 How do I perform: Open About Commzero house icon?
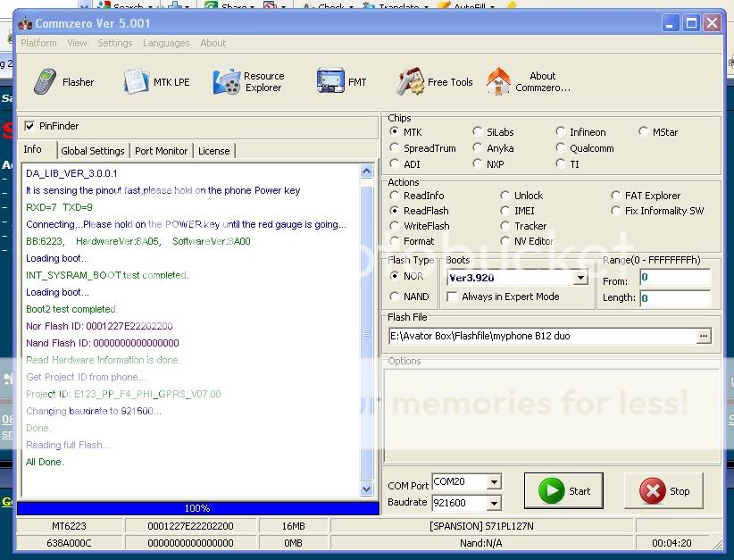click(498, 82)
